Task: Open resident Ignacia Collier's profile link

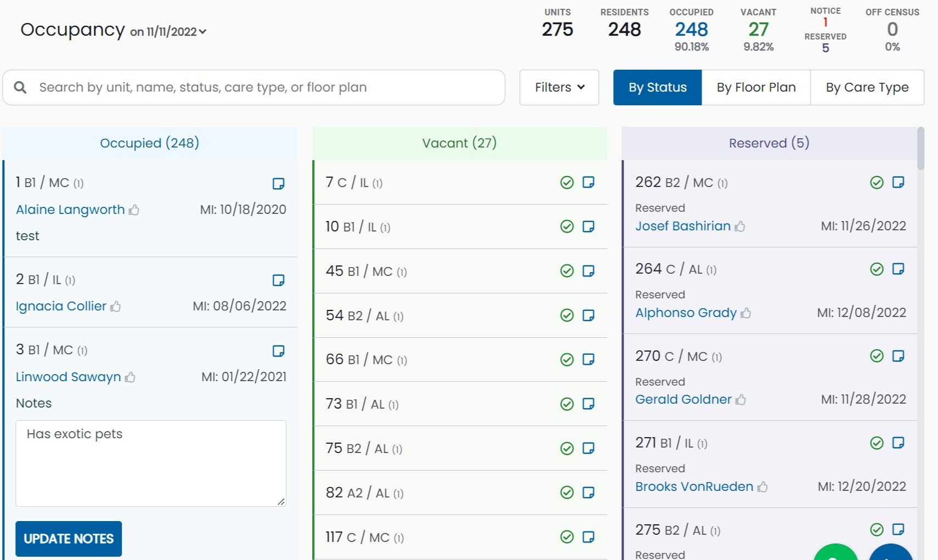Action: 61,306
